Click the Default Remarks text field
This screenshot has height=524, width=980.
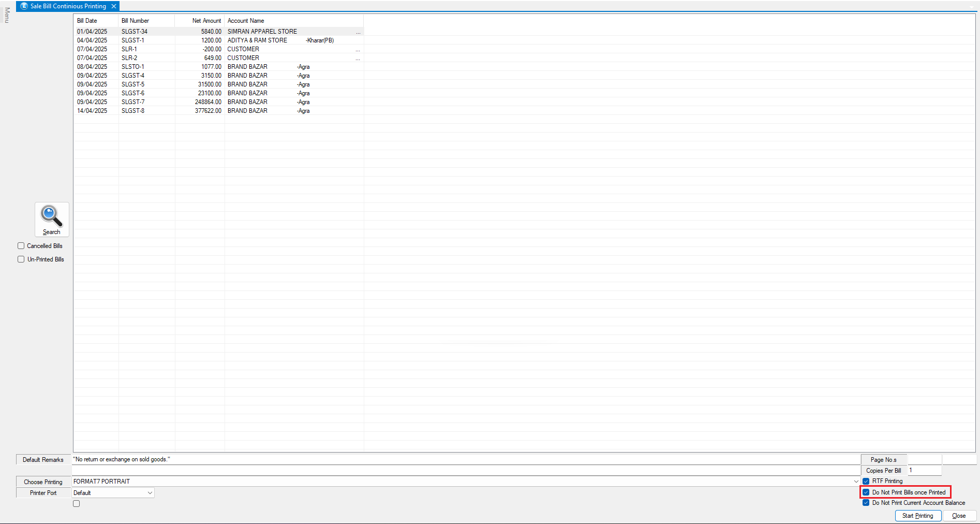[466, 459]
